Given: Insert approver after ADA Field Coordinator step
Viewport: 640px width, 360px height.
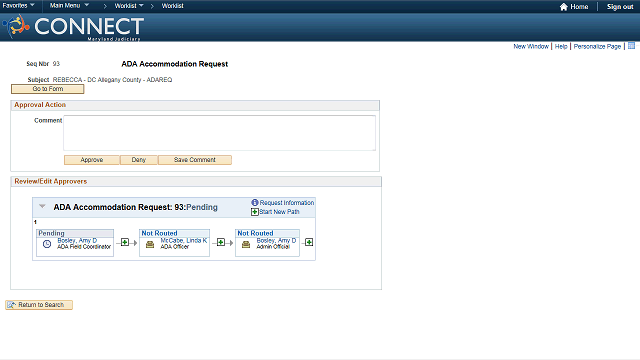Looking at the screenshot, I should tap(125, 242).
